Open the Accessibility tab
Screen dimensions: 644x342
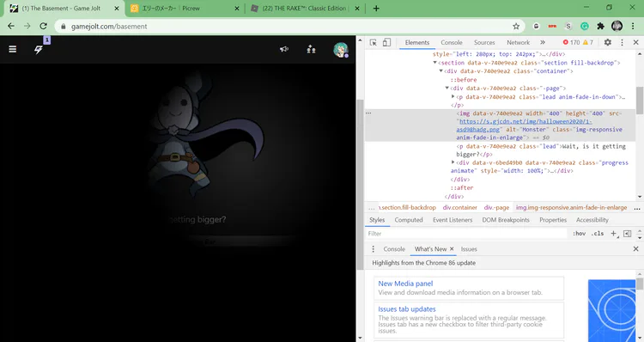[592, 220]
